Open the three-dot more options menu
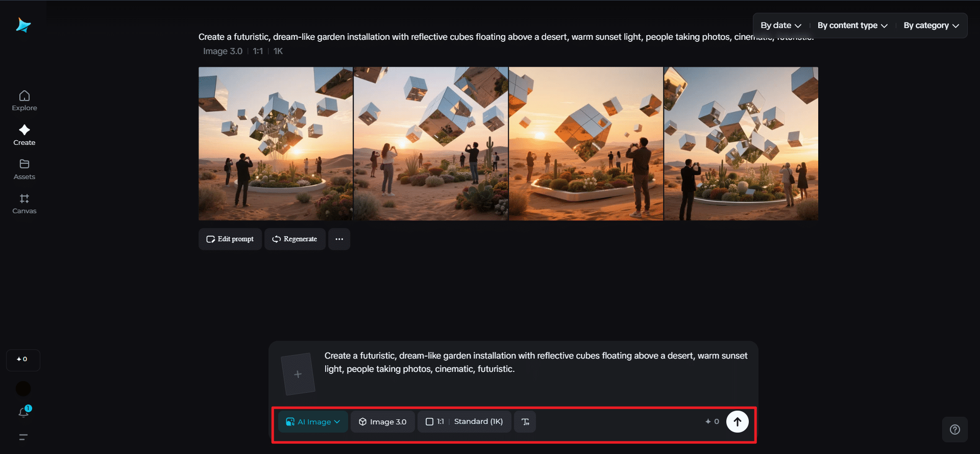Image resolution: width=980 pixels, height=454 pixels. (x=339, y=239)
